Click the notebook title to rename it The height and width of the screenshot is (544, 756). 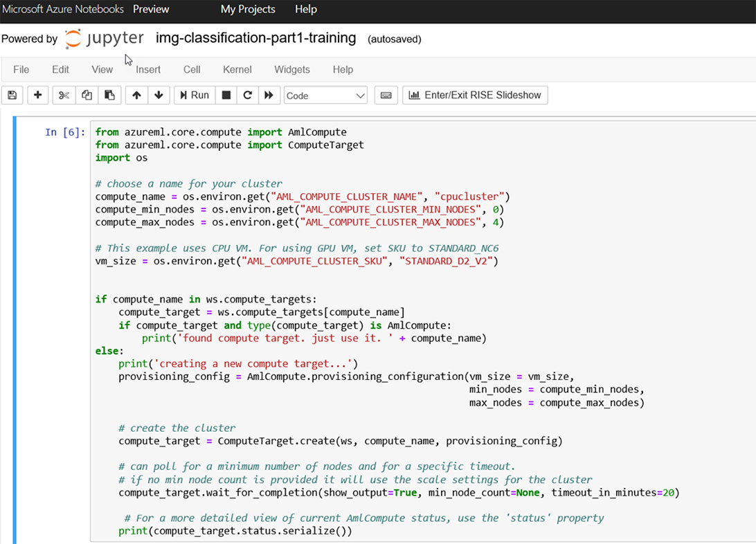256,39
